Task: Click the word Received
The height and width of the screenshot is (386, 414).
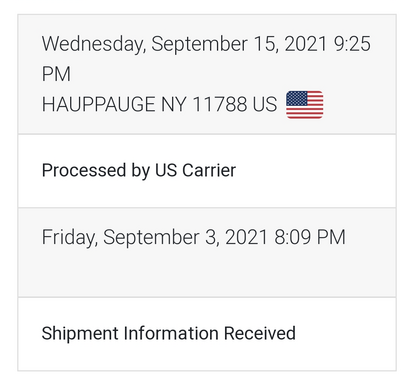Action: point(260,333)
